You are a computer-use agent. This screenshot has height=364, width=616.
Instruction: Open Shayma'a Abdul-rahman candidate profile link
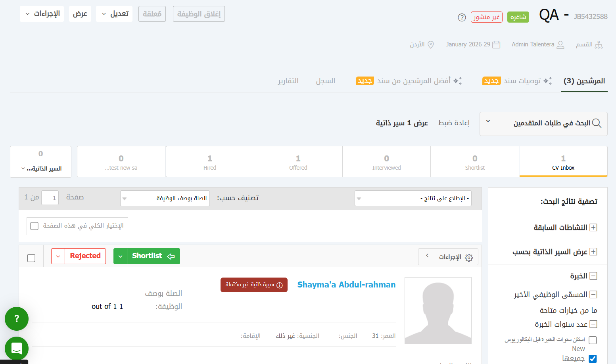pyautogui.click(x=346, y=285)
